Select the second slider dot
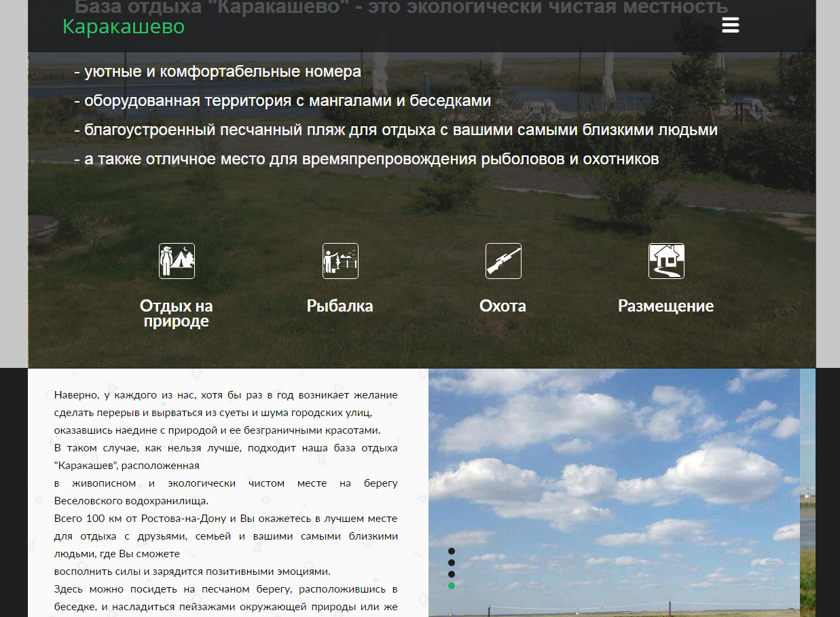 (452, 563)
